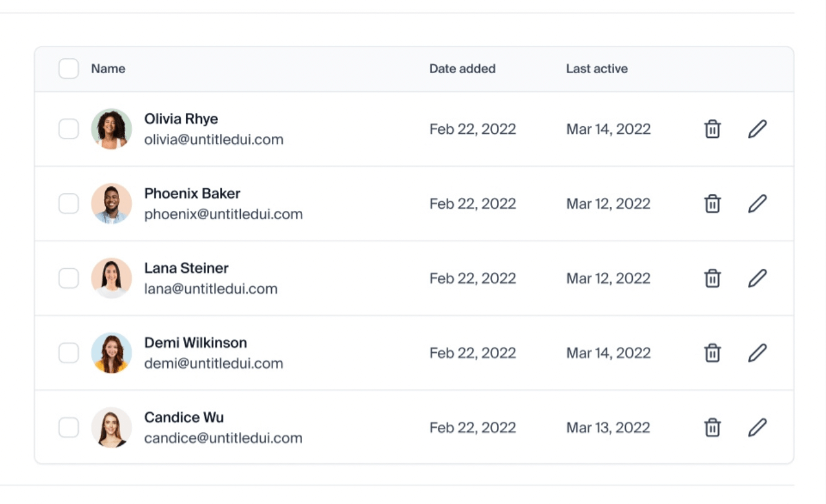Click pencil icon for Candice Wu
The image size is (826, 504).
757,427
